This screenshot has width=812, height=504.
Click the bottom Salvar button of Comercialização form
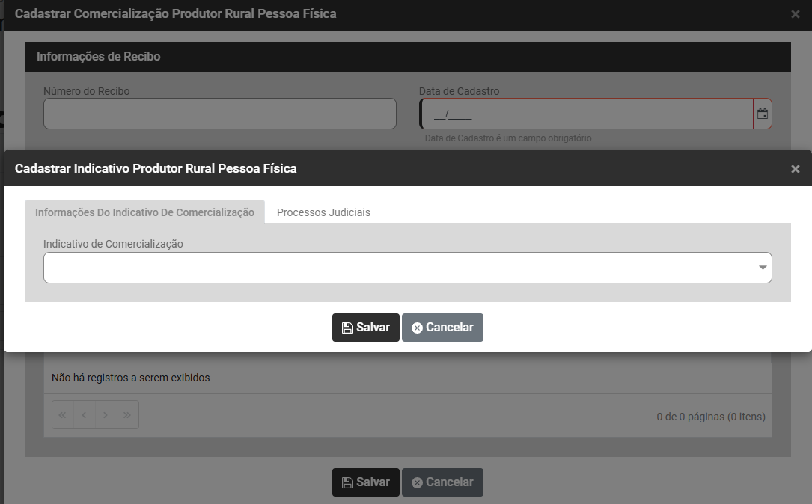365,482
